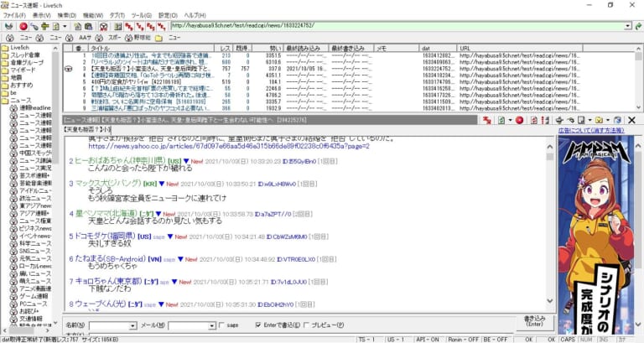Click the タイトル column header in thread list
Viewport: 644px width, 343px height.
click(x=101, y=49)
